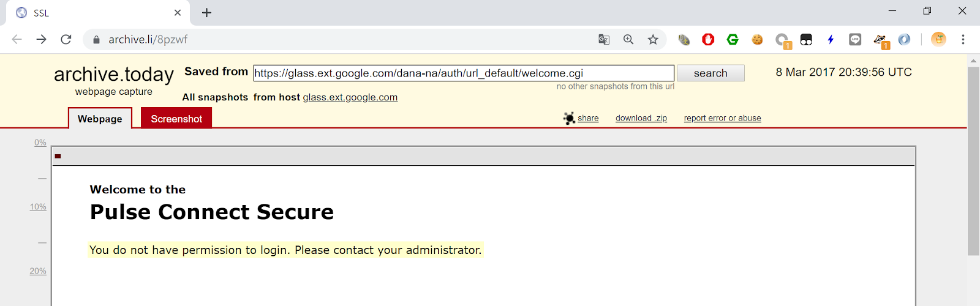The image size is (980, 306).
Task: Click the Google Translate icon in address bar
Action: [604, 39]
